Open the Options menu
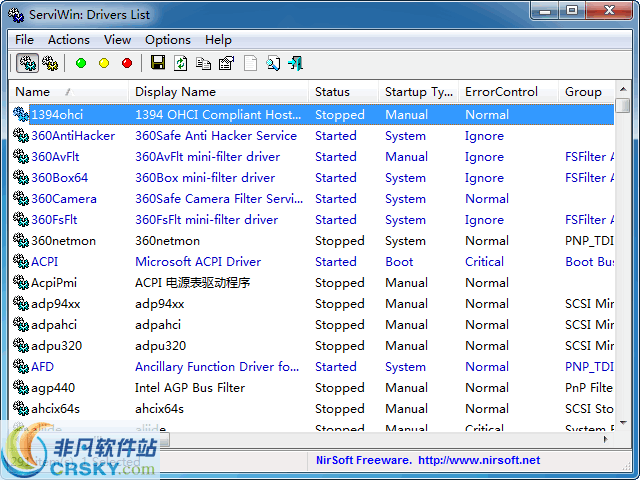This screenshot has width=640, height=480. coord(167,40)
